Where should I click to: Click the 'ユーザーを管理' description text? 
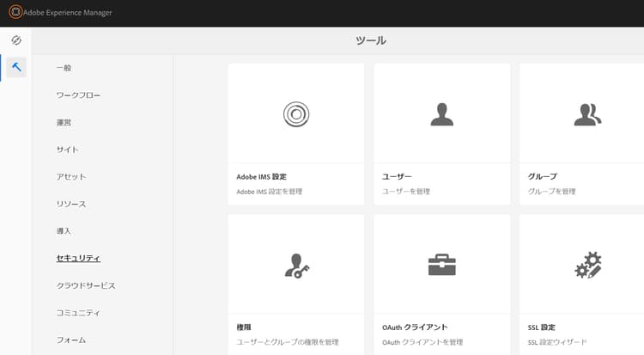[406, 192]
